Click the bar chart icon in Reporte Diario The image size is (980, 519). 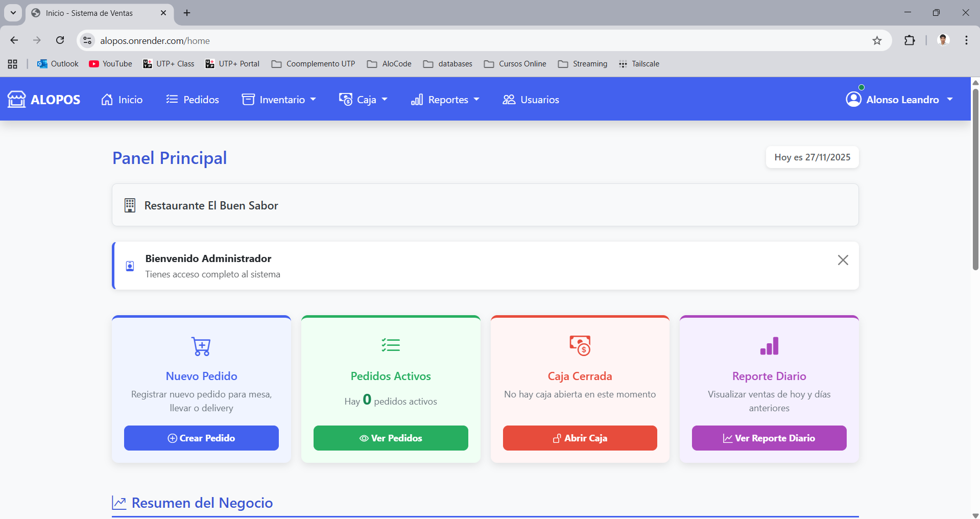[769, 346]
